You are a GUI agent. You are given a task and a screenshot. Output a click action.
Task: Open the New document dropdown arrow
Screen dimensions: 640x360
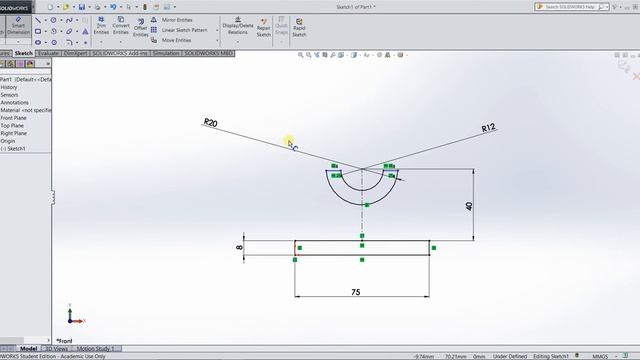pos(58,7)
